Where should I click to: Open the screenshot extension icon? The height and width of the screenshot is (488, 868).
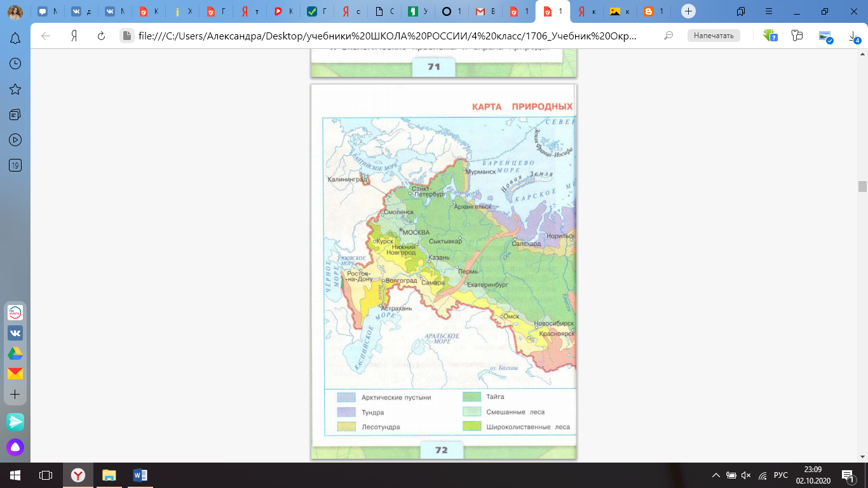(825, 37)
